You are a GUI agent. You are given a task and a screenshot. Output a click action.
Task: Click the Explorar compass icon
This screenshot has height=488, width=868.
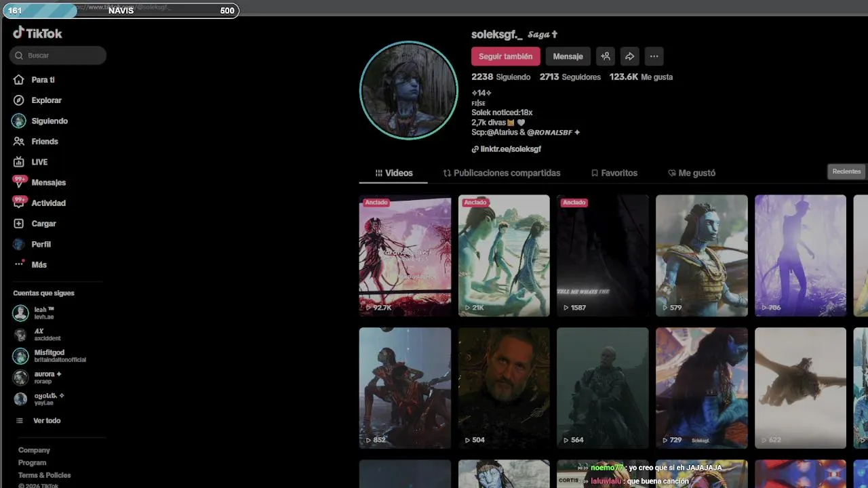(x=19, y=100)
